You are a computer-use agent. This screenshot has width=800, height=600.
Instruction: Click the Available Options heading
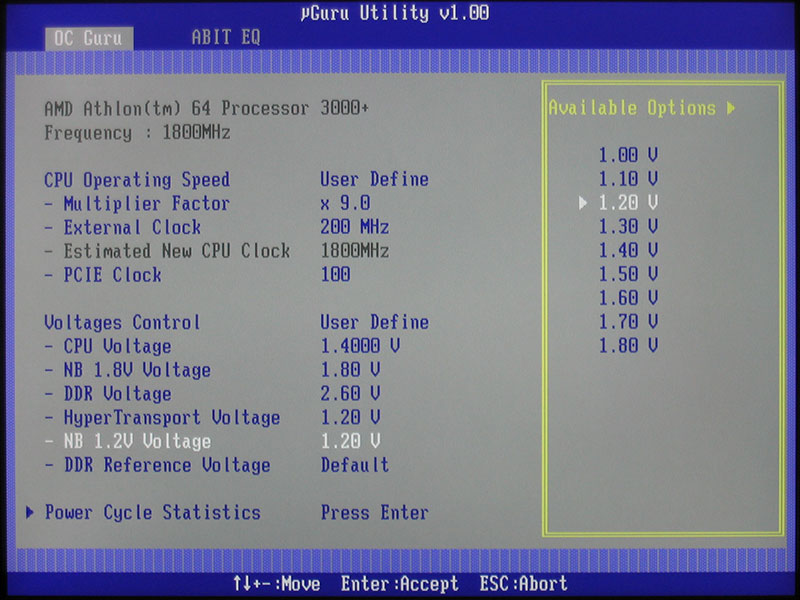633,108
